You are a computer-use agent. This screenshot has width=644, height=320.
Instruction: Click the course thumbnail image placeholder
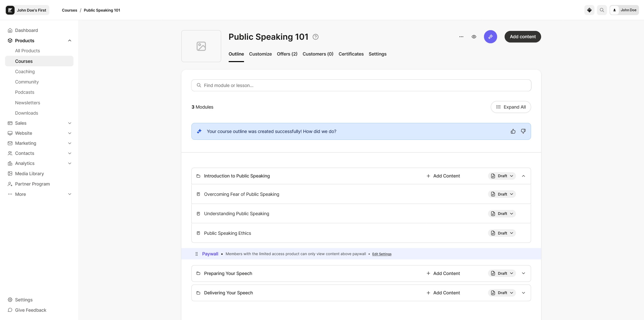point(201,46)
